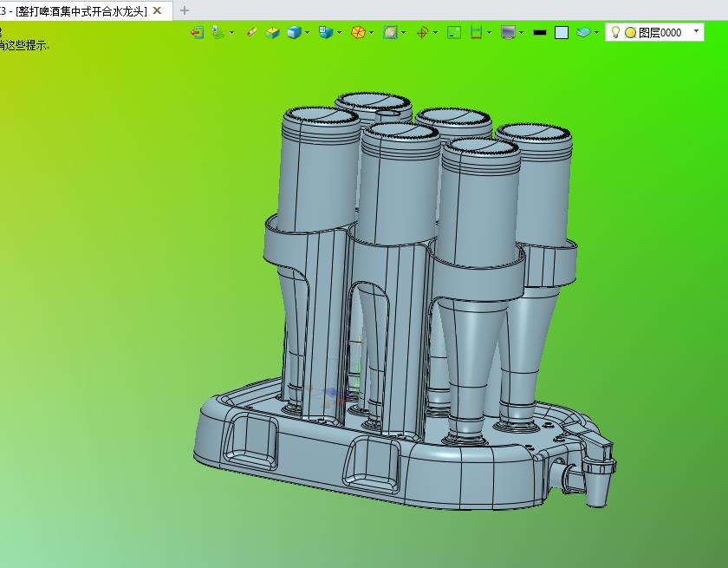Click the 图层0000 layer name text
Viewport: 728px width, 568px height.
660,32
